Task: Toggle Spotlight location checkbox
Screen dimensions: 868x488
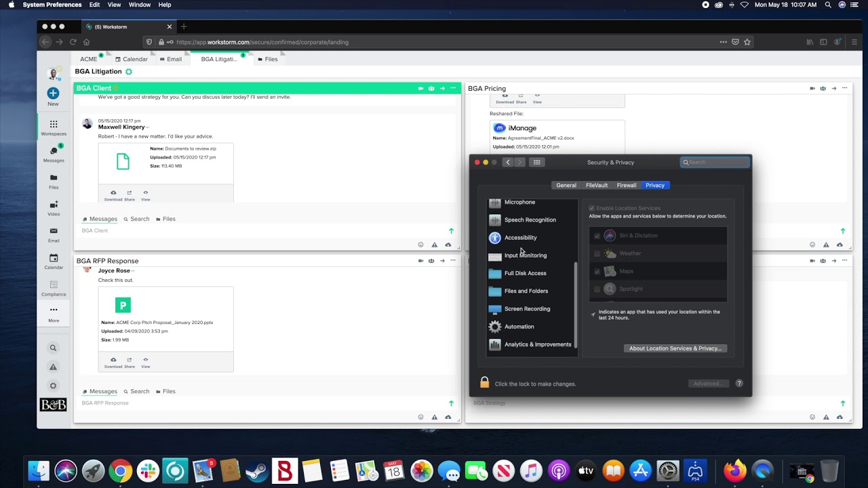Action: (597, 289)
